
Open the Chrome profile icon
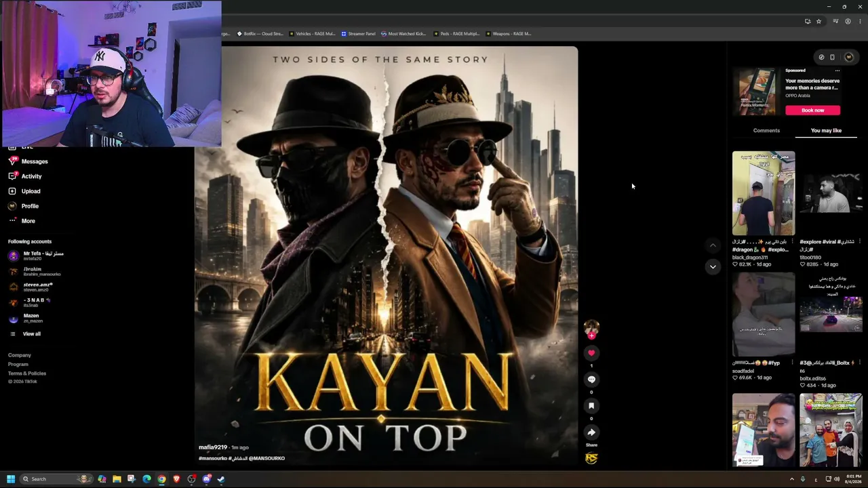point(848,21)
